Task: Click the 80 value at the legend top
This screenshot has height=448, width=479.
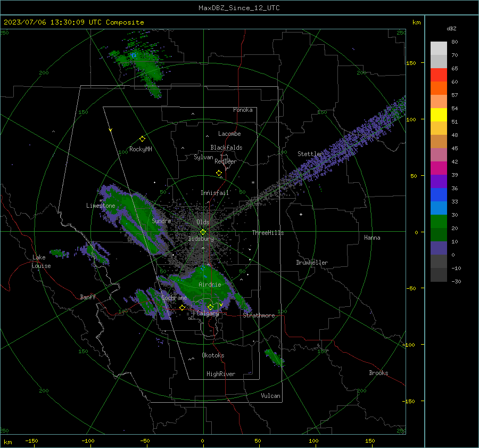Action: click(x=455, y=42)
